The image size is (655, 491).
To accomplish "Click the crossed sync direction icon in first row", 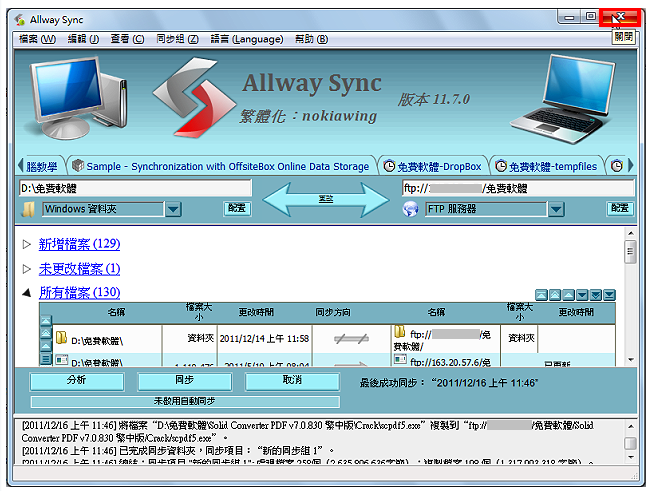I will click(x=351, y=338).
